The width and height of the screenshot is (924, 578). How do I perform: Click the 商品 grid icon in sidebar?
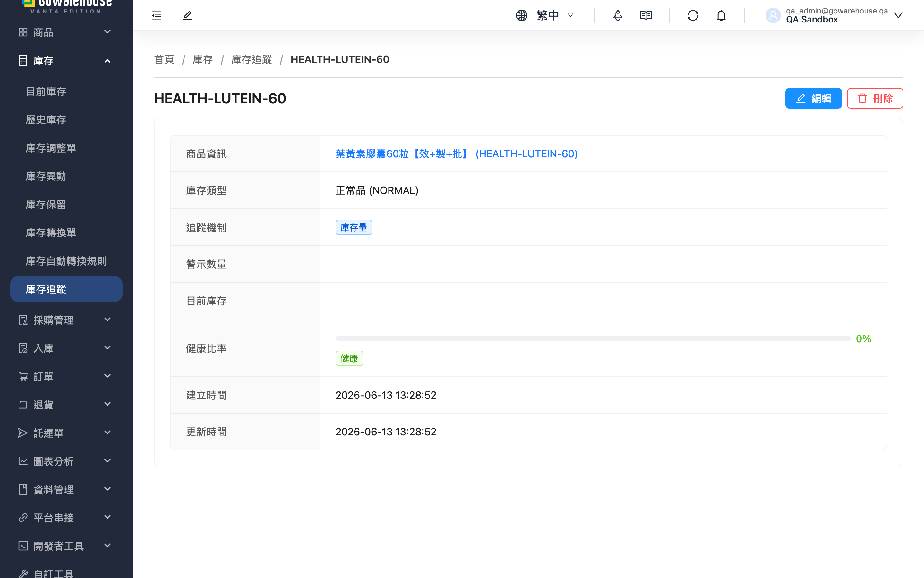click(x=23, y=32)
